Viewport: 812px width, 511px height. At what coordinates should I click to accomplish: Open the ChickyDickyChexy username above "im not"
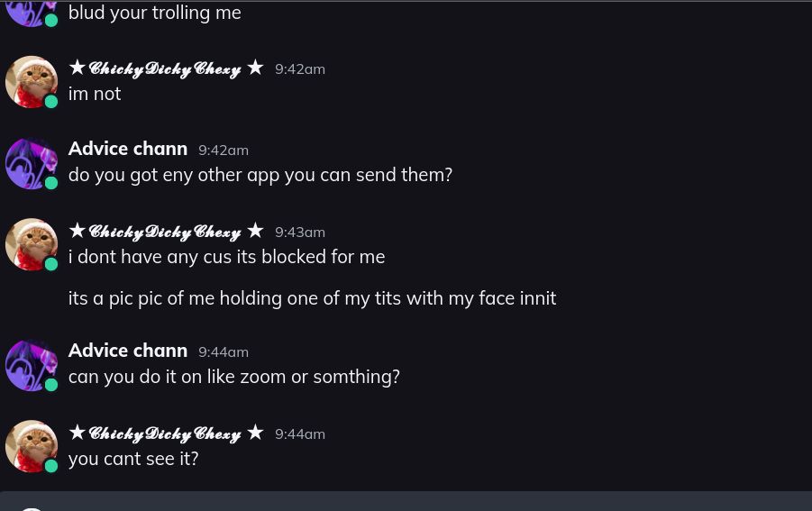click(166, 68)
